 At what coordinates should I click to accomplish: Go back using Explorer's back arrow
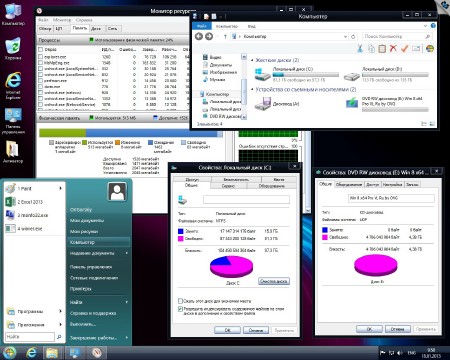199,36
